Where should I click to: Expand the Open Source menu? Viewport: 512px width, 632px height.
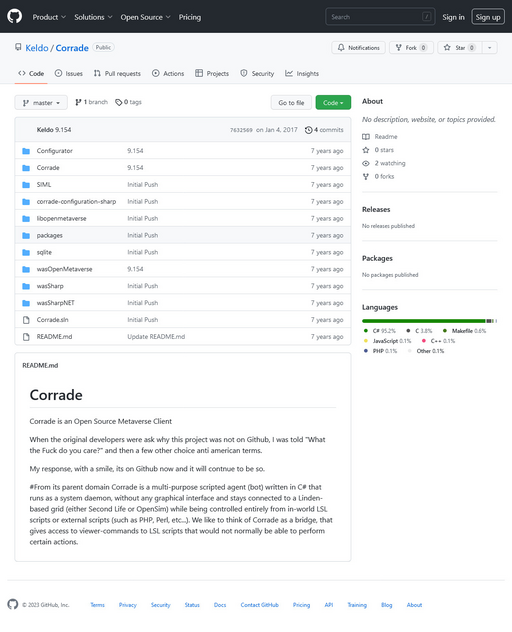tap(145, 17)
